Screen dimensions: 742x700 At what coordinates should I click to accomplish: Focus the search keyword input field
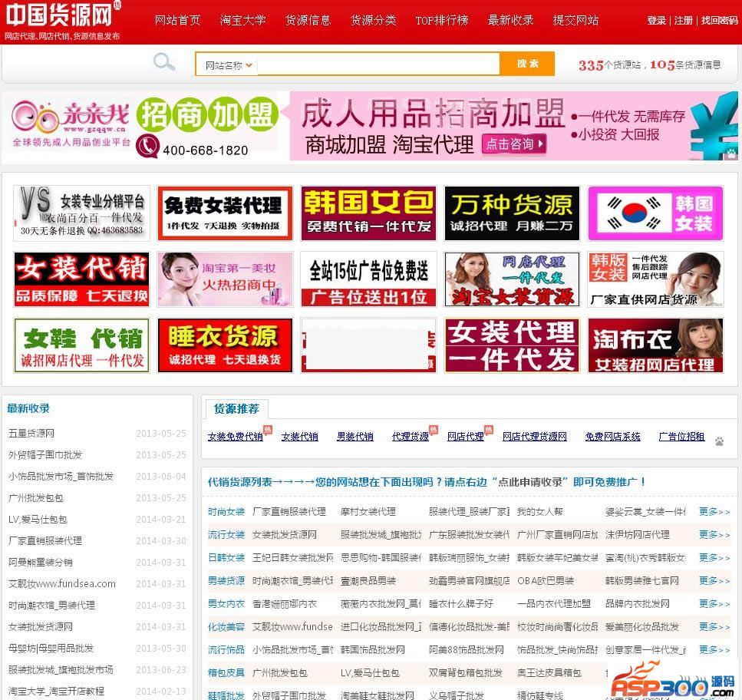point(378,64)
